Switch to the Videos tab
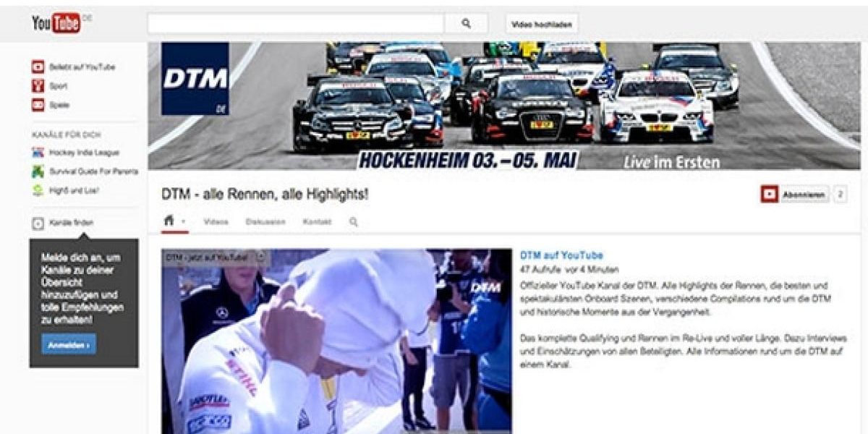This screenshot has height=434, width=868. click(x=216, y=222)
